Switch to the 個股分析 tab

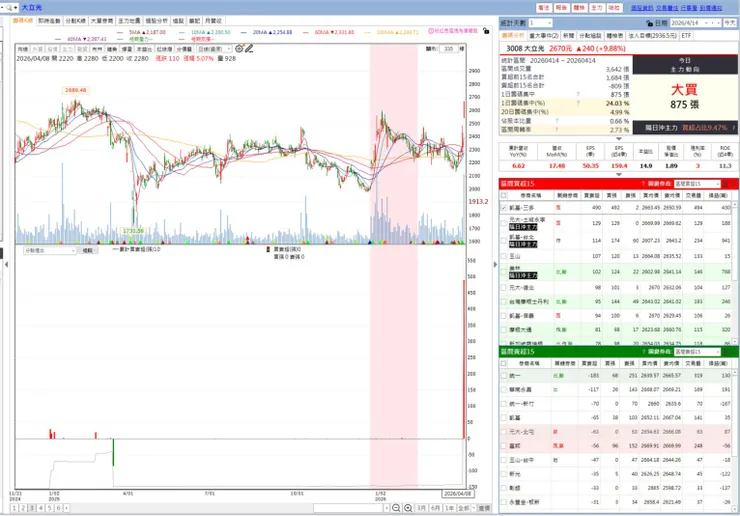(156, 21)
